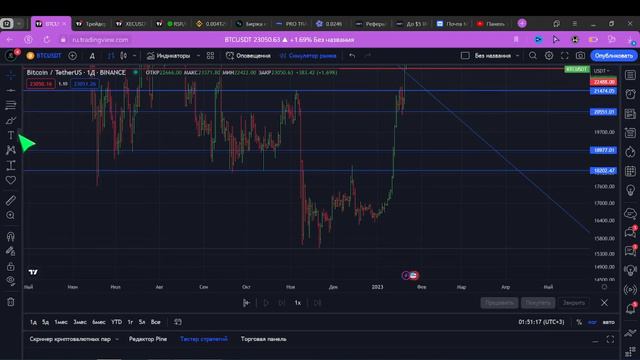Image resolution: width=640 pixels, height=360 pixels.
Task: Create an alert via Оповещения
Action: pyautogui.click(x=248, y=56)
